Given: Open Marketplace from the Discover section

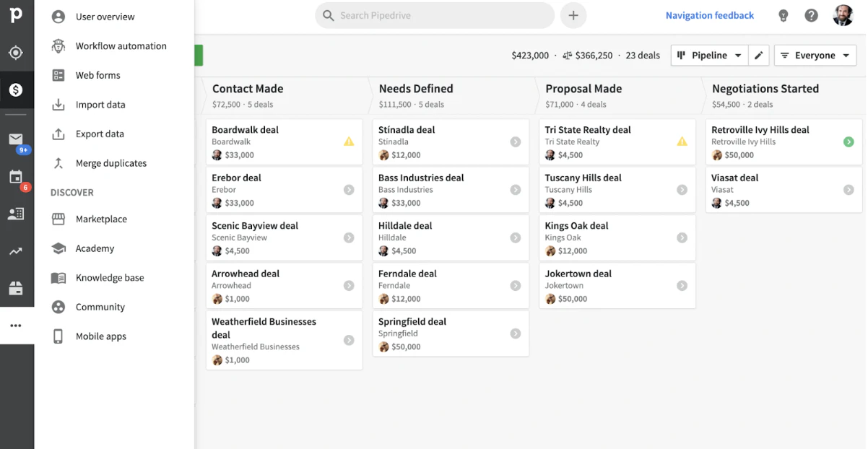Looking at the screenshot, I should pos(114,219).
